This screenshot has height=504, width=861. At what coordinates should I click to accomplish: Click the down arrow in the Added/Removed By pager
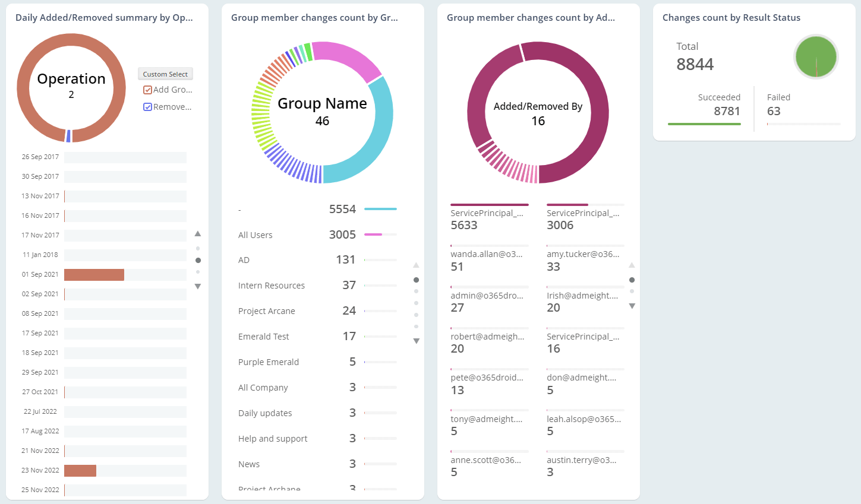tap(632, 306)
